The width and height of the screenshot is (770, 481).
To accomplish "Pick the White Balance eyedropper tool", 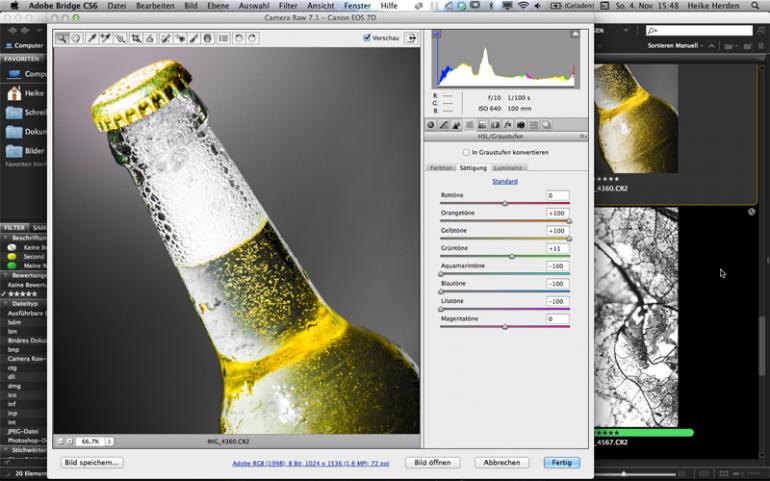I will (91, 38).
